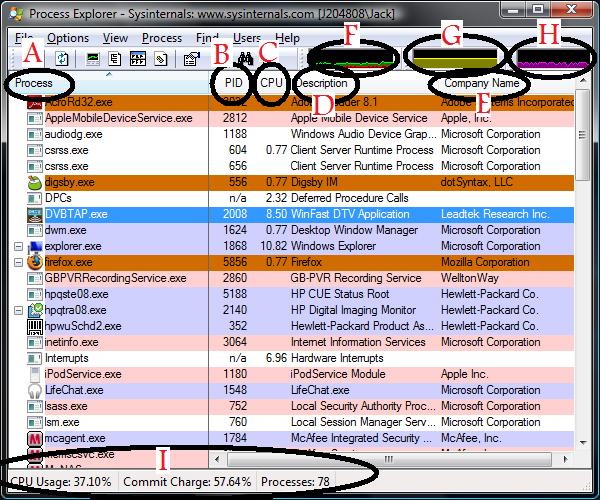Click the generic icon beside dwm.exe
Screen dimensions: 600x500
35,231
